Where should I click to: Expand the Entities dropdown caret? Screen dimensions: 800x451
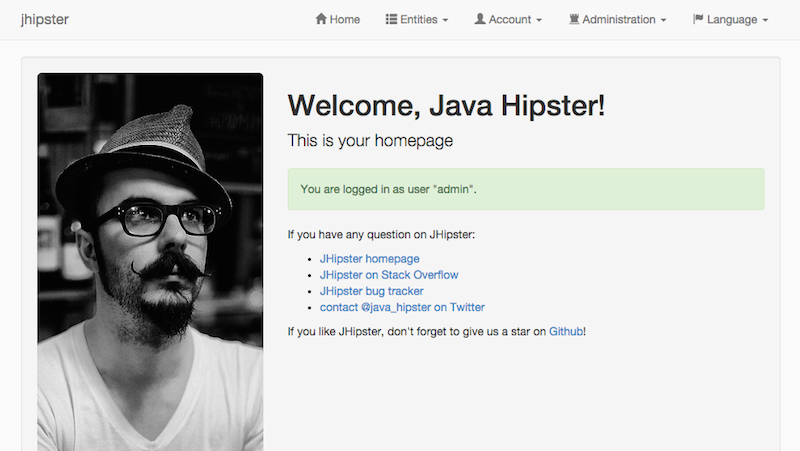pyautogui.click(x=445, y=20)
